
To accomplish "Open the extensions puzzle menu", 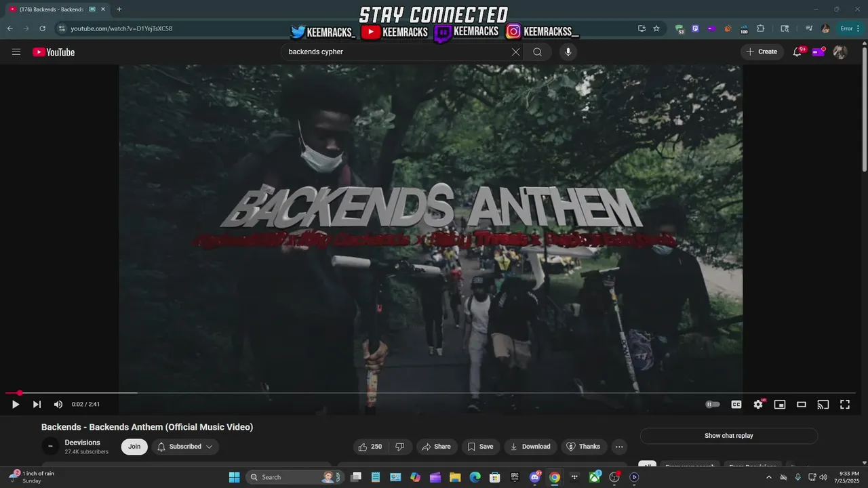I will point(760,28).
